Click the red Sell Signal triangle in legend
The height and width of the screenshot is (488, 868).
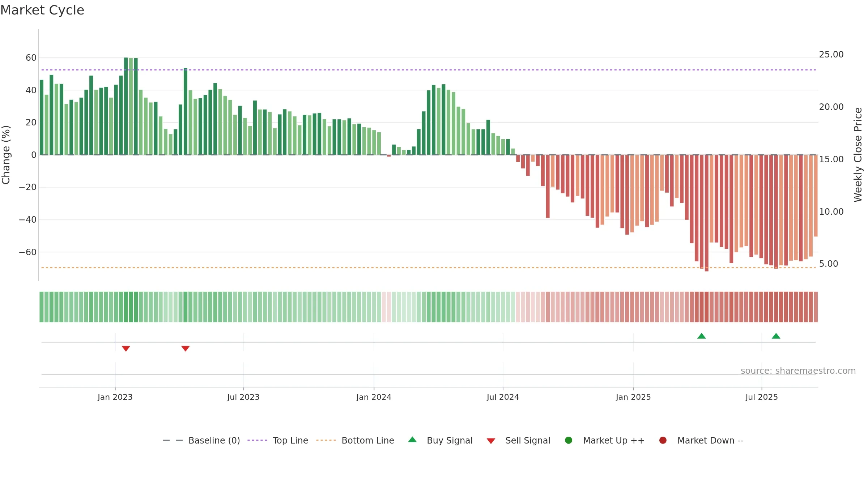tap(491, 441)
